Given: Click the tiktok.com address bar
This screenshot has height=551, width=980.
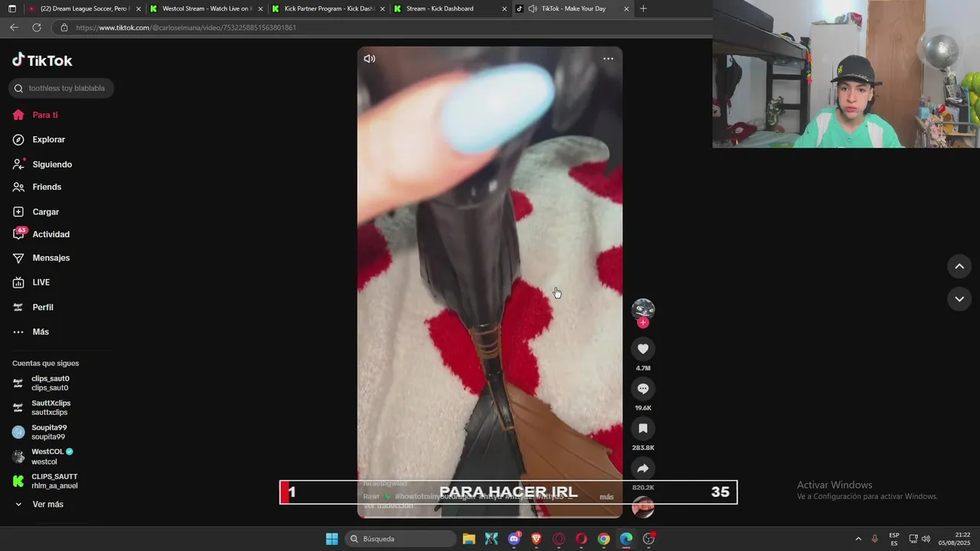Looking at the screenshot, I should coord(383,28).
